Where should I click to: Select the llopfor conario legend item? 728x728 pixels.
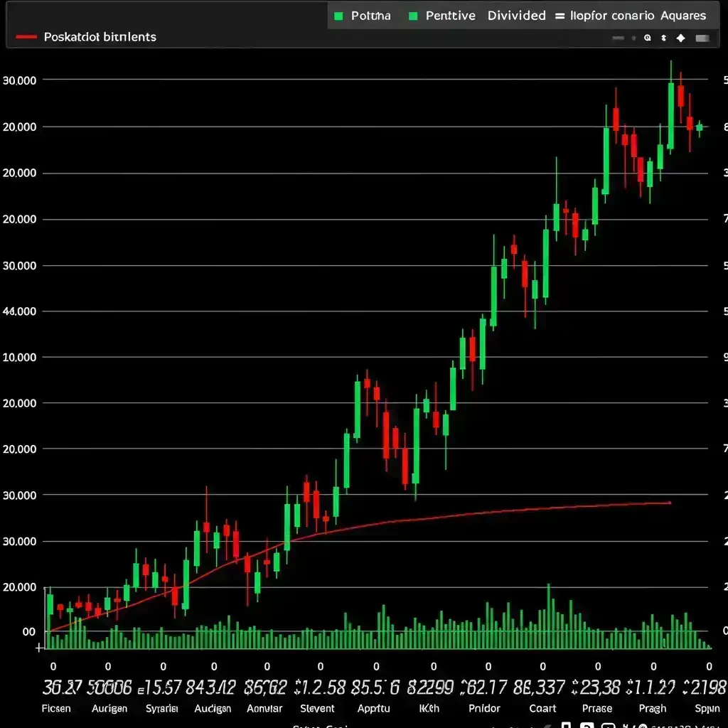[x=612, y=16]
